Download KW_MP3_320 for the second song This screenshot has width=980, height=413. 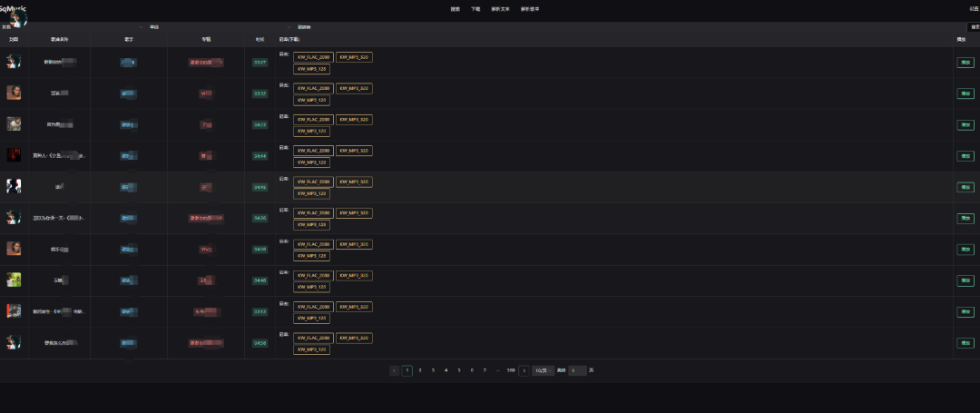pos(354,88)
